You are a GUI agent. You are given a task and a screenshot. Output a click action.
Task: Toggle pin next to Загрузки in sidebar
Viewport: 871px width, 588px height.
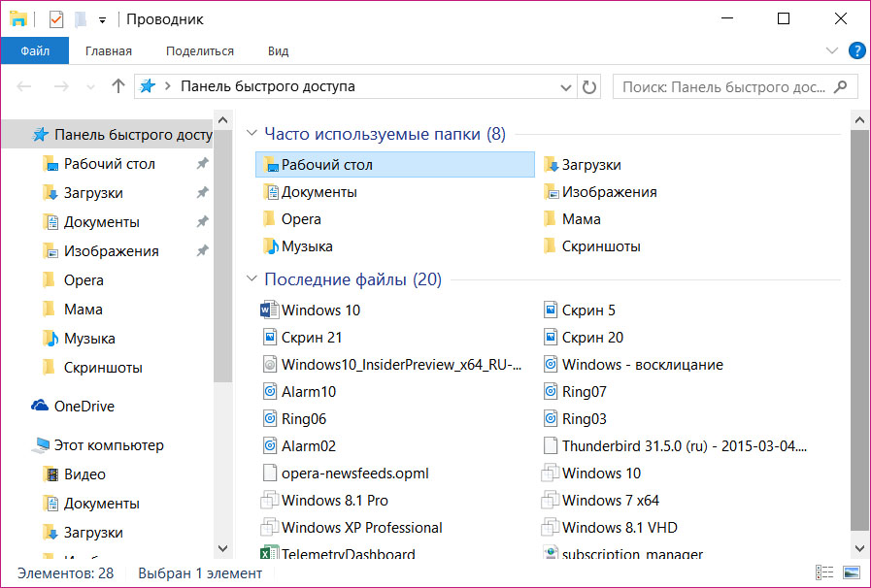click(202, 193)
